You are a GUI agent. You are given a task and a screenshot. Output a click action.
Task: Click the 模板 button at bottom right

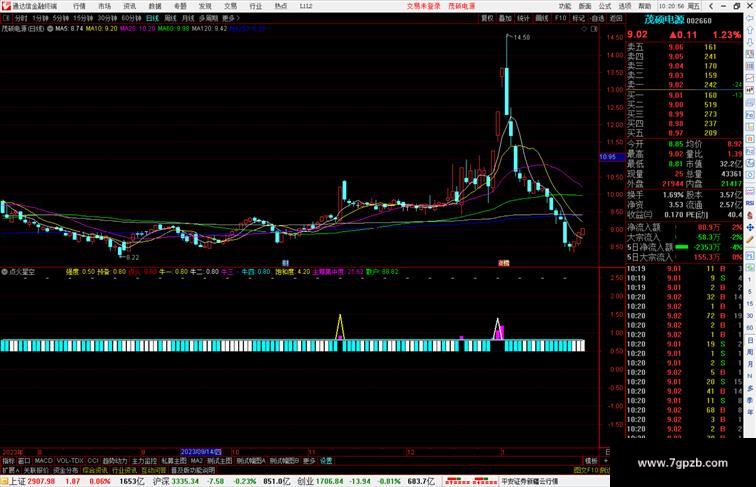coord(591,461)
